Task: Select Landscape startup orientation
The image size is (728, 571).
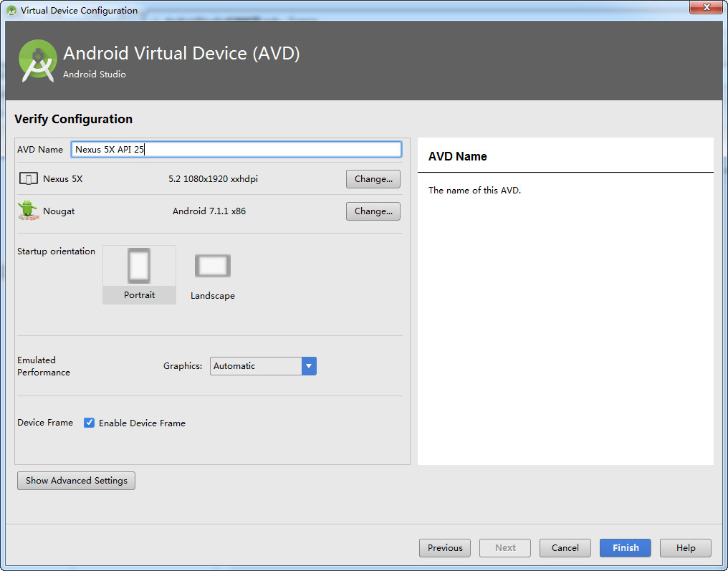Action: [x=213, y=277]
